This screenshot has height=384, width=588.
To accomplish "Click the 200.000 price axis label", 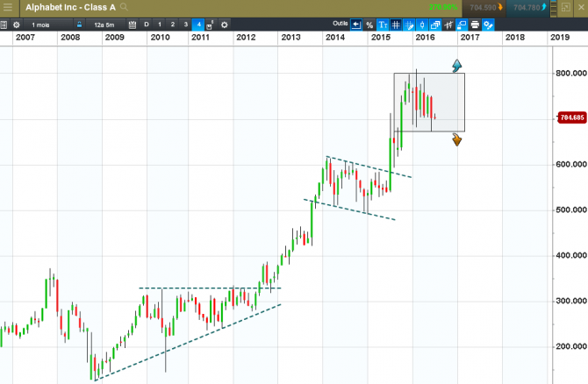I will [571, 346].
